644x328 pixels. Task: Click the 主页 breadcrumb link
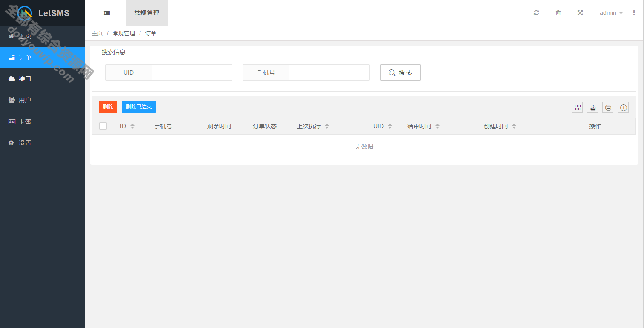pyautogui.click(x=97, y=33)
